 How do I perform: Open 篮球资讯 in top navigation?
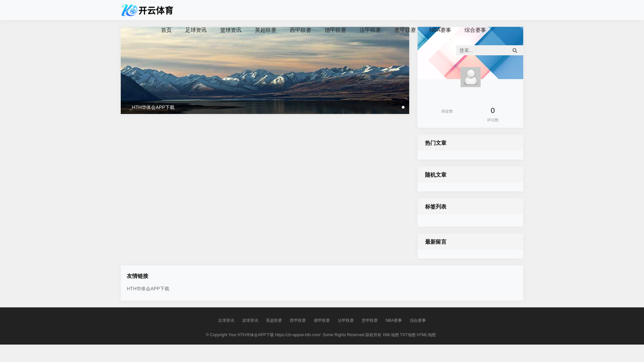[x=231, y=30]
